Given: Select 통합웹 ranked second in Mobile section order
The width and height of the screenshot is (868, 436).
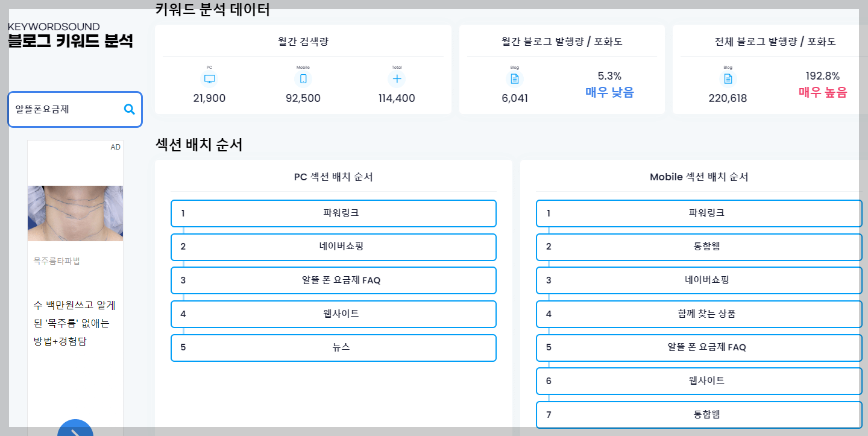Looking at the screenshot, I should [699, 247].
